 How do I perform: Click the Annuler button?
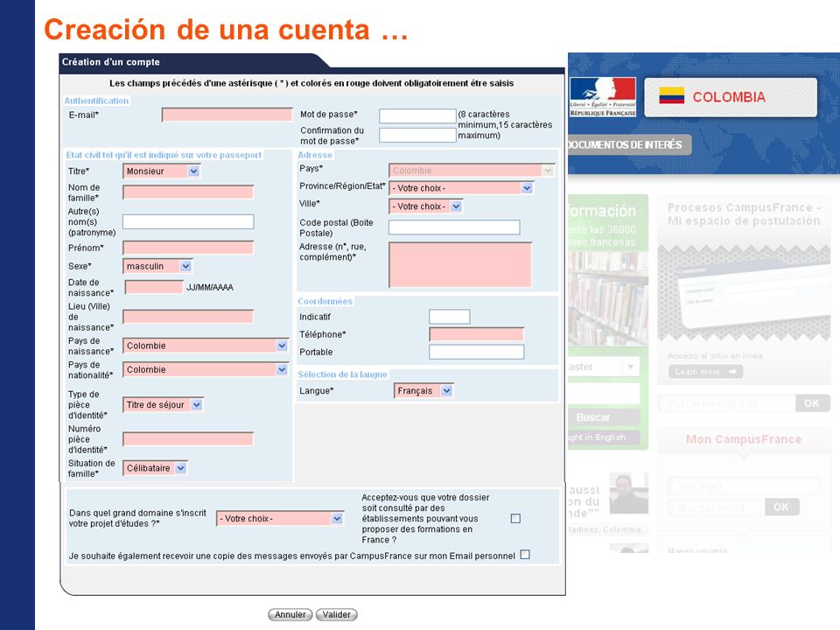pos(290,614)
